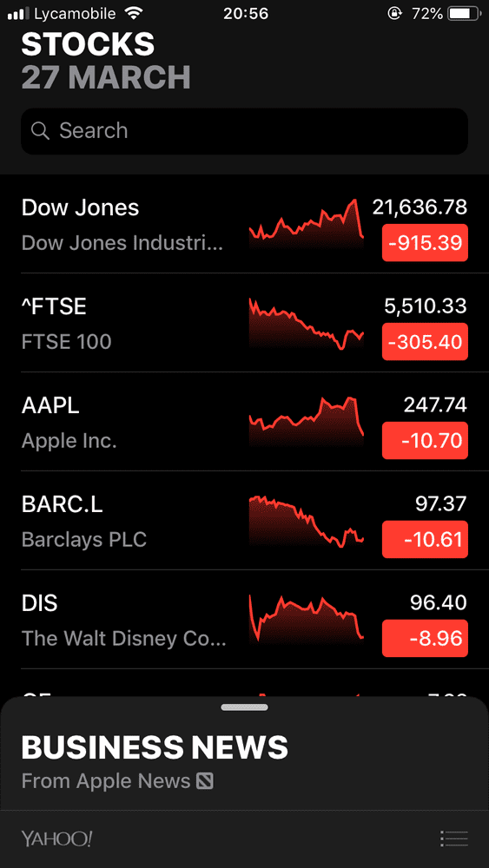This screenshot has width=489, height=868.
Task: Toggle AAPL change badge -10.70
Action: [x=425, y=441]
